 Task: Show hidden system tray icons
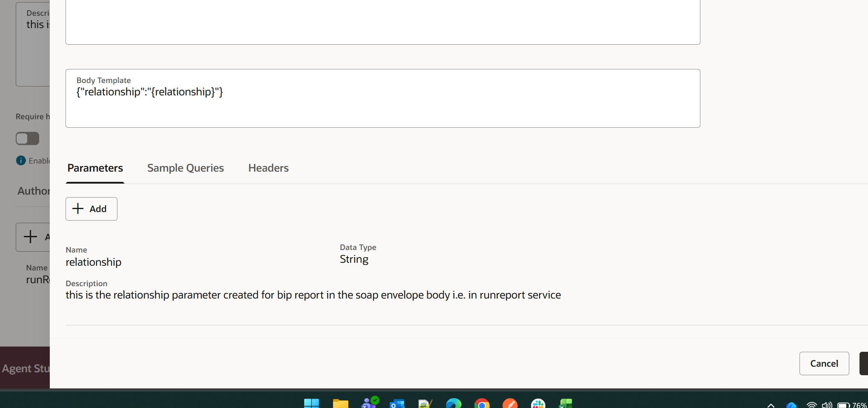[771, 405]
